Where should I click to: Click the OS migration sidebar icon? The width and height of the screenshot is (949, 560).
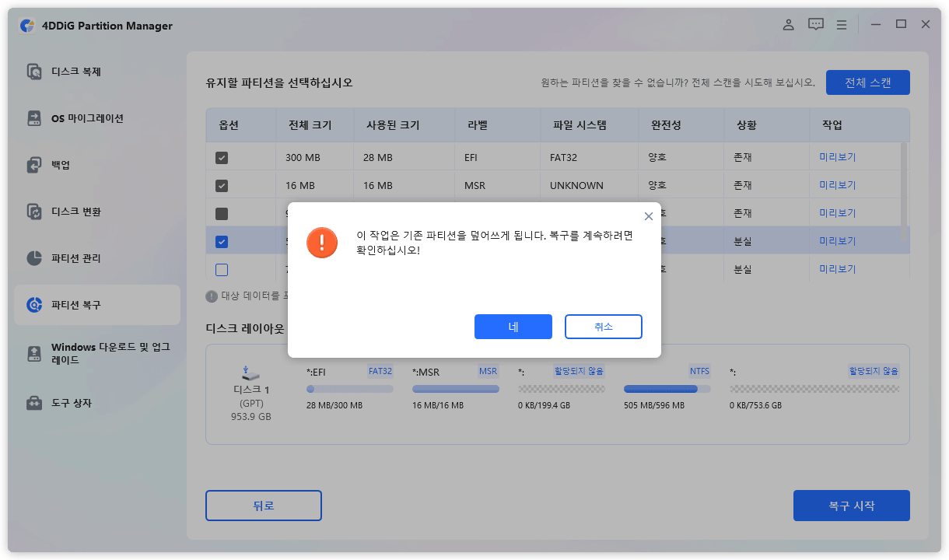tap(34, 118)
